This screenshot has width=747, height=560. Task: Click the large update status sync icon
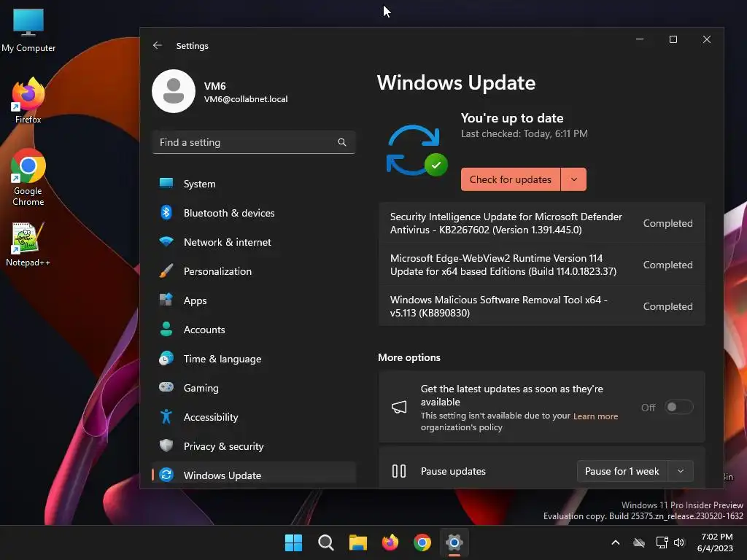pos(416,150)
